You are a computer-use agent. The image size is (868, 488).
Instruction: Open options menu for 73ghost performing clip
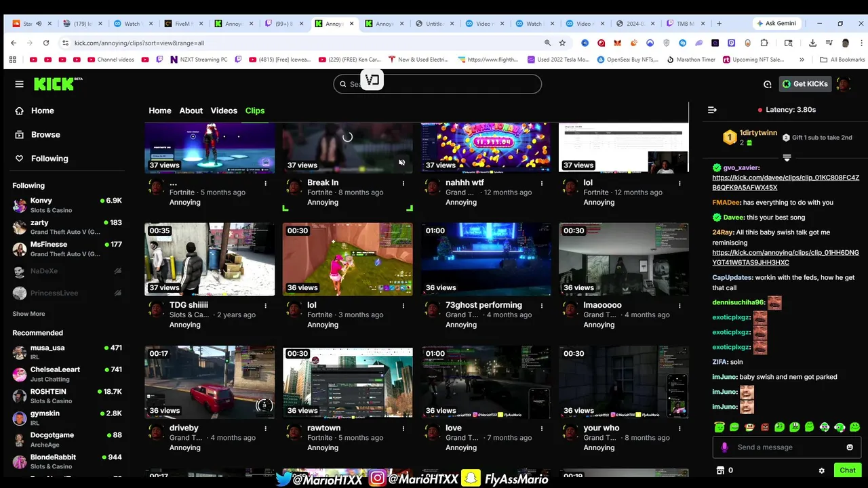542,306
